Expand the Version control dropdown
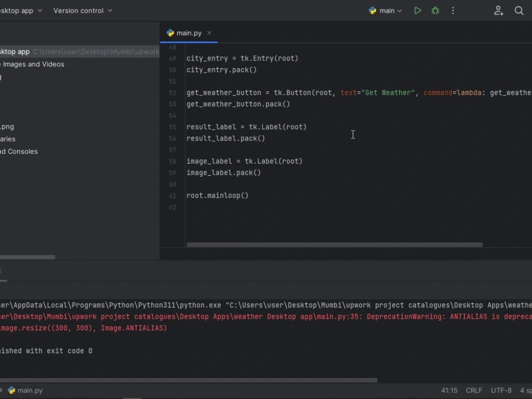 click(83, 11)
